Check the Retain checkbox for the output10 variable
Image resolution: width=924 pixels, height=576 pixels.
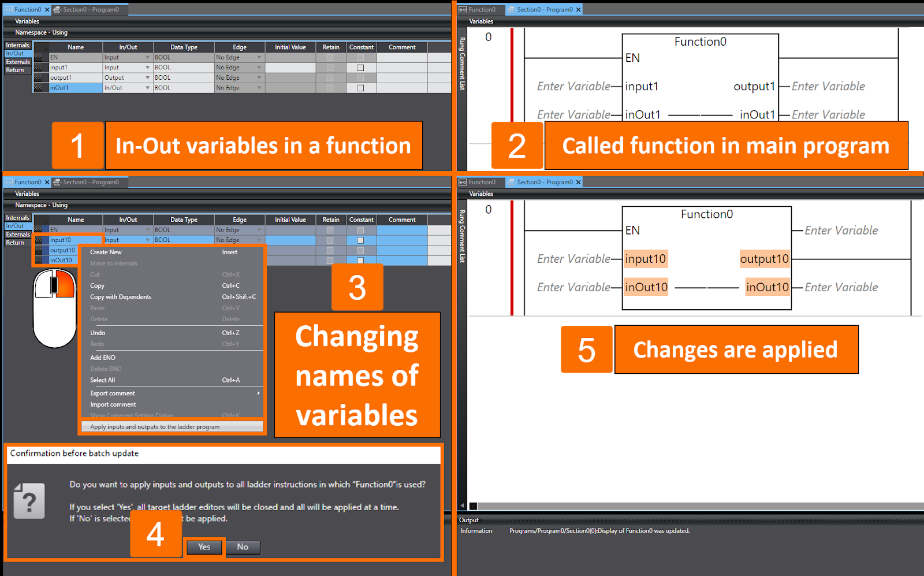[x=330, y=250]
